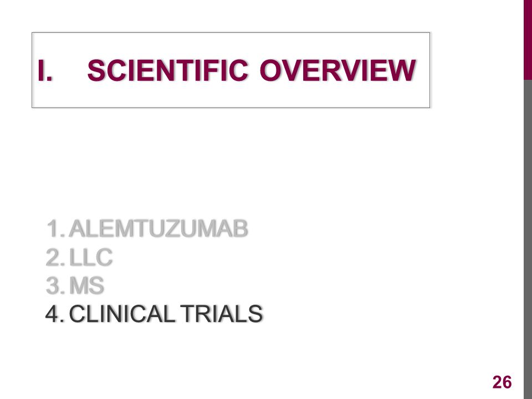
Task: Click the number 1. before ALEMTUZUMAB
Action: 55,228
